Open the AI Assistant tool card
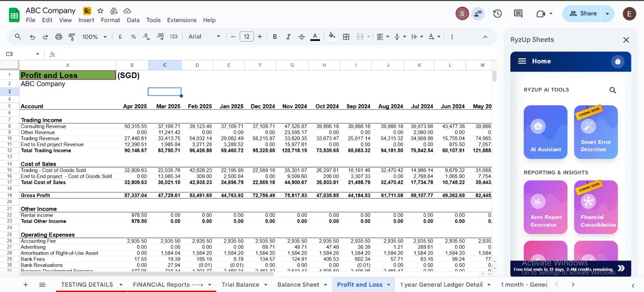644x292 pixels. click(545, 132)
